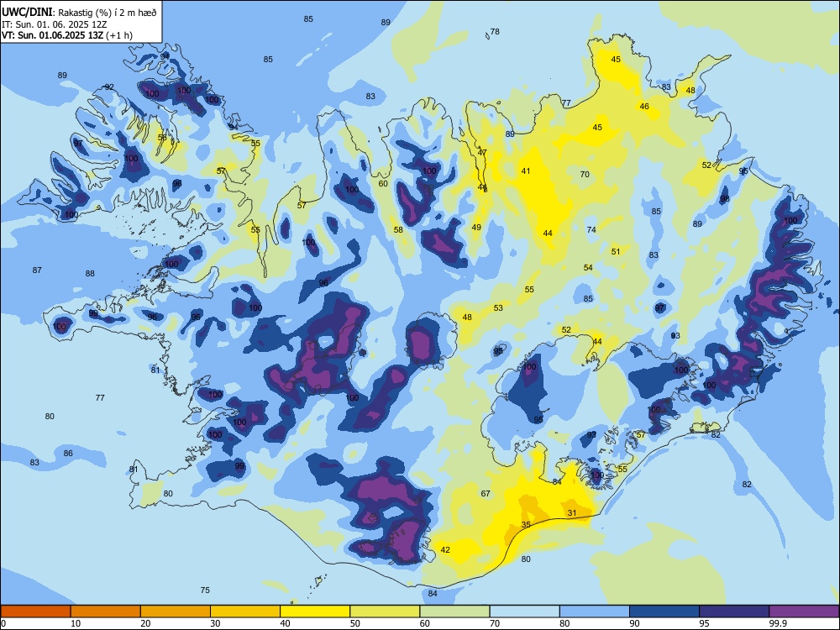840x630 pixels.
Task: Click the humidity value '41' on the map
Action: [526, 171]
